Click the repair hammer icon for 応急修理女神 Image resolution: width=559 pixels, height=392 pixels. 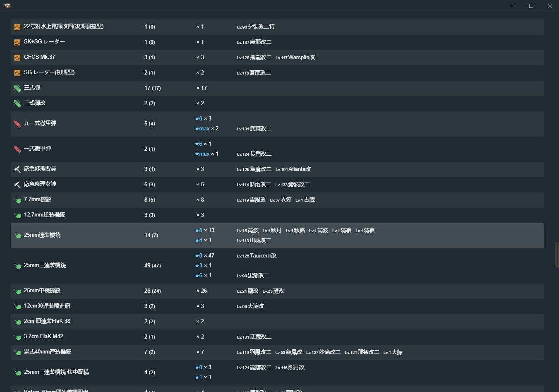pyautogui.click(x=17, y=185)
